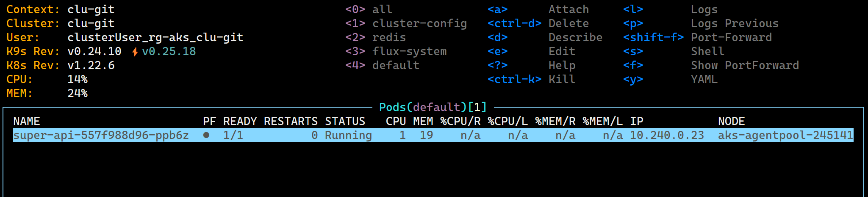The width and height of the screenshot is (868, 197).
Task: Sort by the NAME column header
Action: pyautogui.click(x=27, y=121)
